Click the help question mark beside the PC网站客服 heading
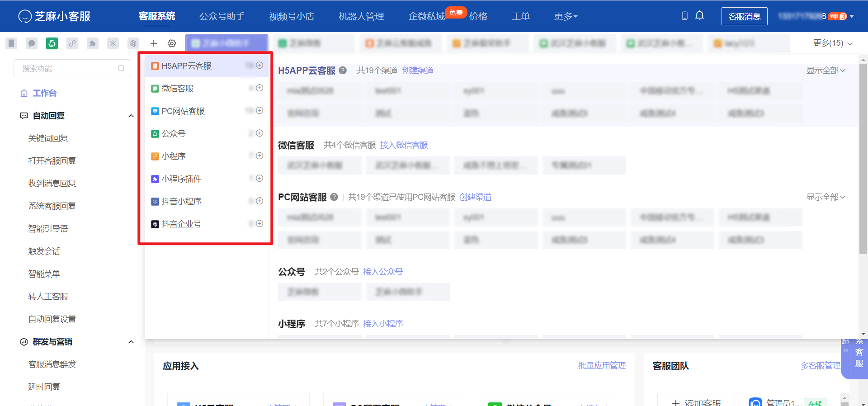The height and width of the screenshot is (406, 868). 334,197
